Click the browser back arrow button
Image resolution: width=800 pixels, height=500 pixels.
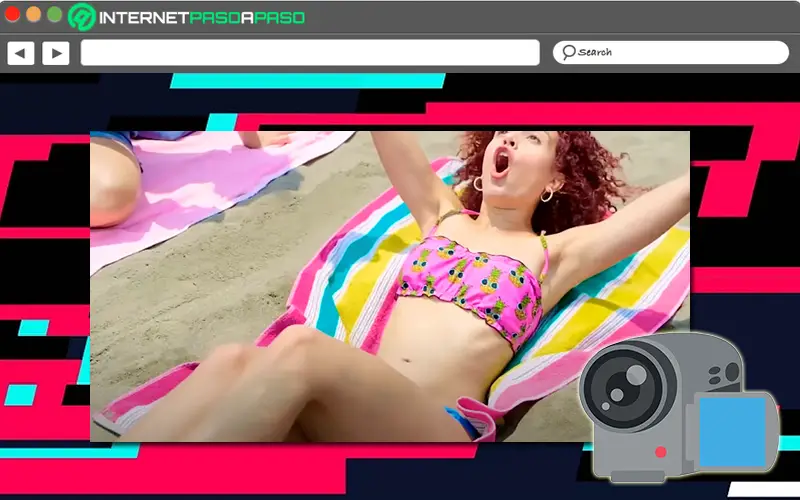point(21,53)
